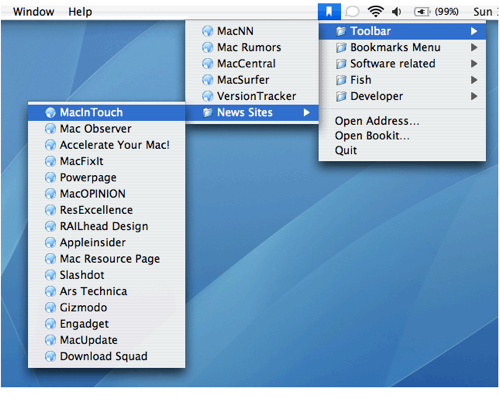500x399 pixels.
Task: Open the Wi-Fi status menu
Action: [376, 12]
